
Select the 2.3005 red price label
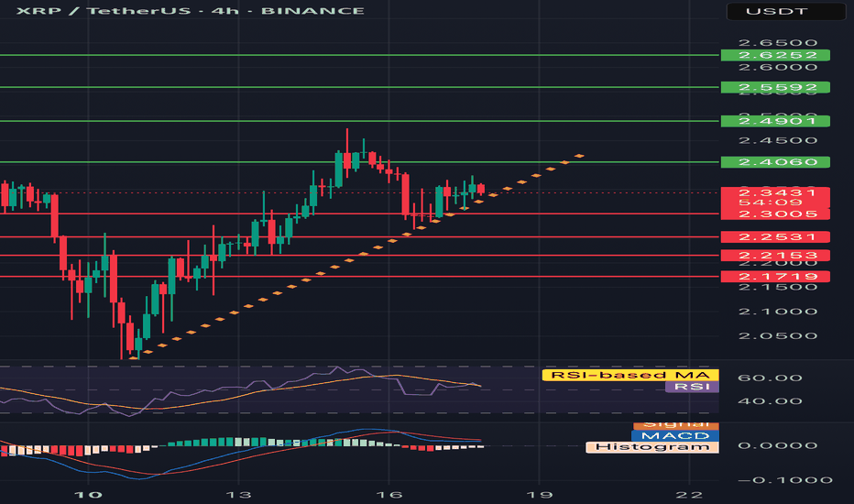pos(775,214)
